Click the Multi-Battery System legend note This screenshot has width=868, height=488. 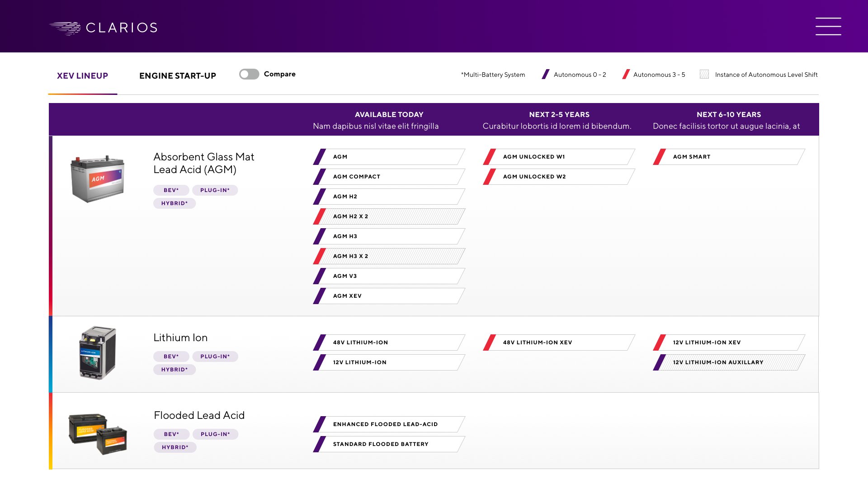click(493, 75)
